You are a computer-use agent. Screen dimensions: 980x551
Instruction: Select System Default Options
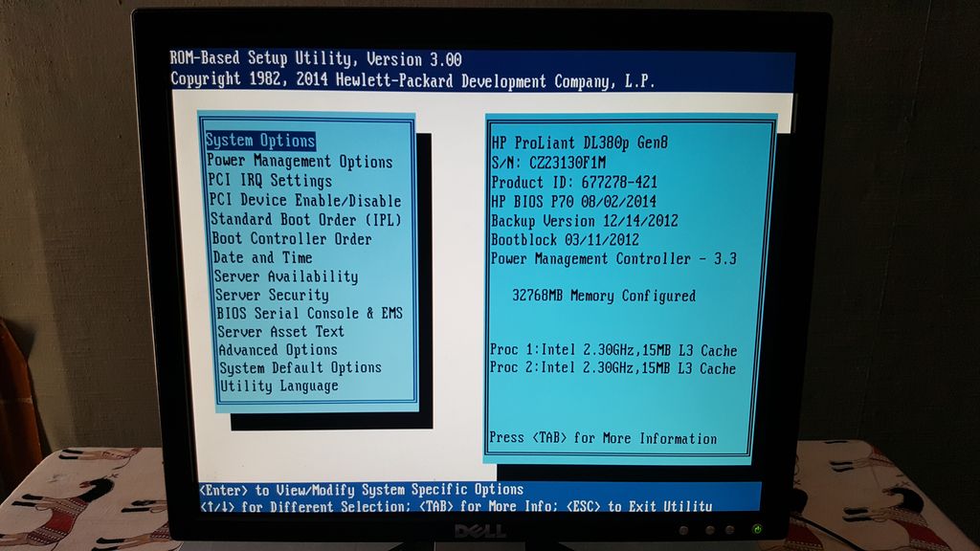tap(301, 367)
